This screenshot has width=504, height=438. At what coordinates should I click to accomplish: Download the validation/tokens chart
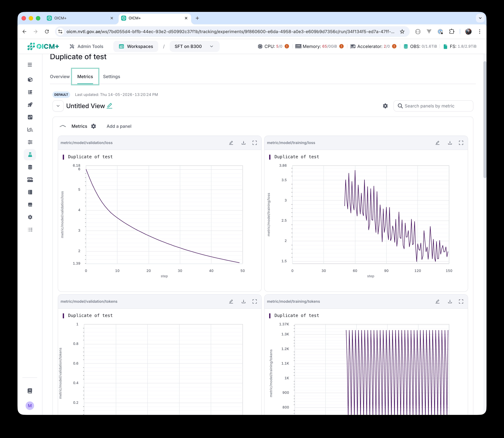(244, 302)
